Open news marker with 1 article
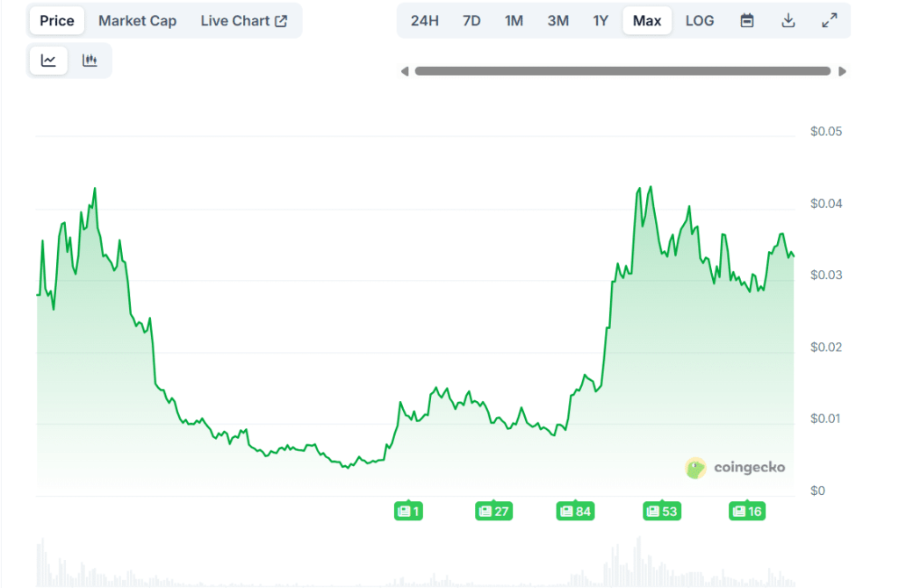Image resolution: width=899 pixels, height=588 pixels. click(409, 511)
